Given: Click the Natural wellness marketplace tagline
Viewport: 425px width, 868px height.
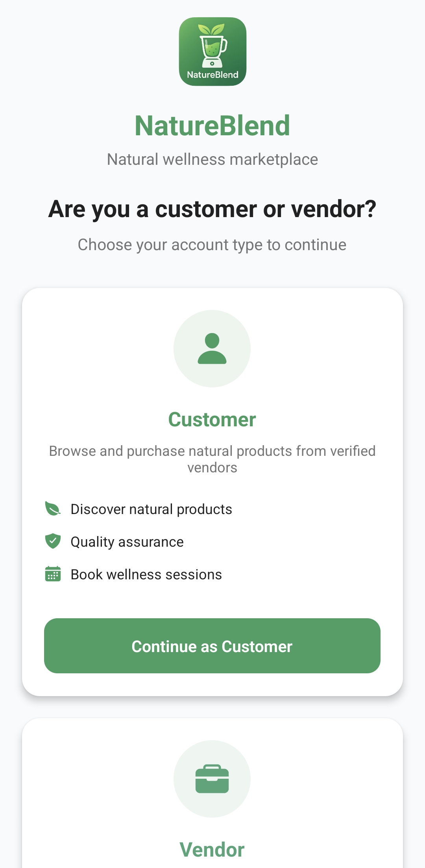Looking at the screenshot, I should click(213, 160).
